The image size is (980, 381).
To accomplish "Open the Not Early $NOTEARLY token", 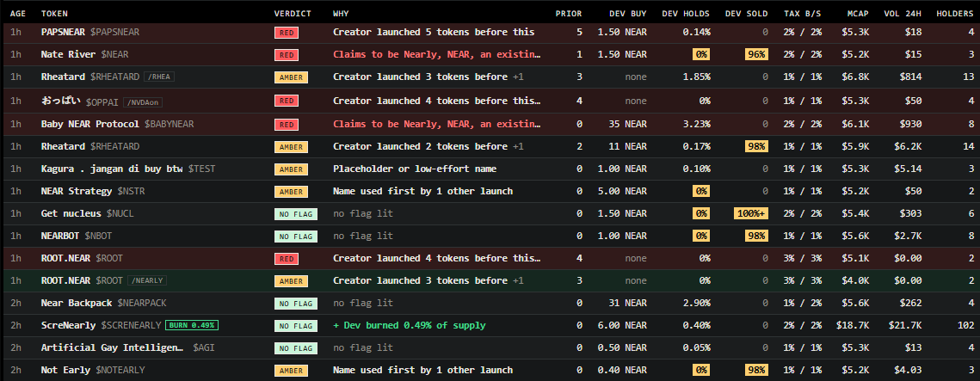I will pos(93,370).
